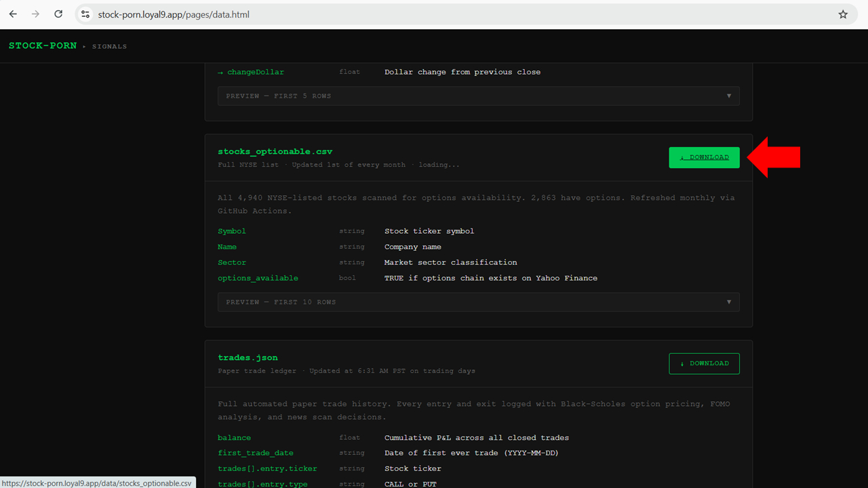
Task: Expand the Preview First 5 Rows panel
Action: click(x=479, y=96)
